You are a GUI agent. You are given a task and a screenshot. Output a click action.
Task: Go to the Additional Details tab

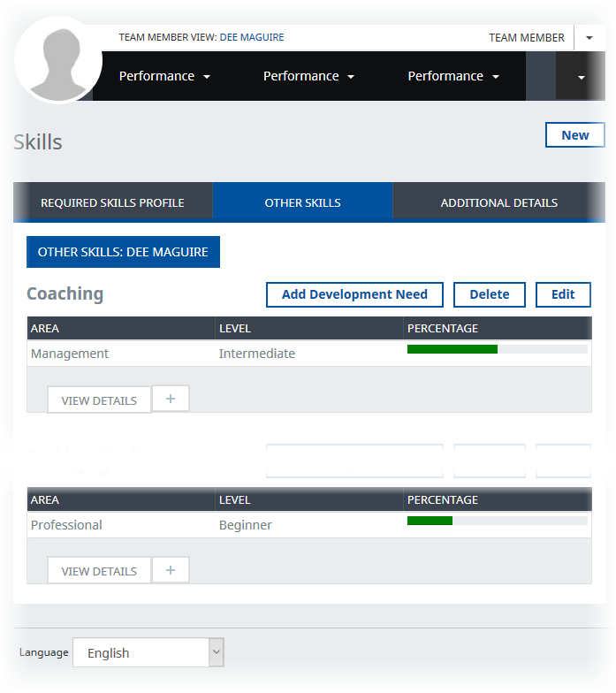pyautogui.click(x=498, y=202)
